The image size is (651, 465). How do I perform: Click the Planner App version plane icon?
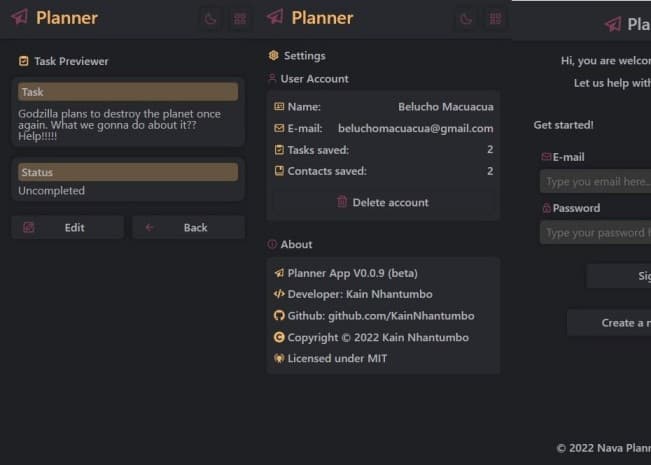click(279, 273)
